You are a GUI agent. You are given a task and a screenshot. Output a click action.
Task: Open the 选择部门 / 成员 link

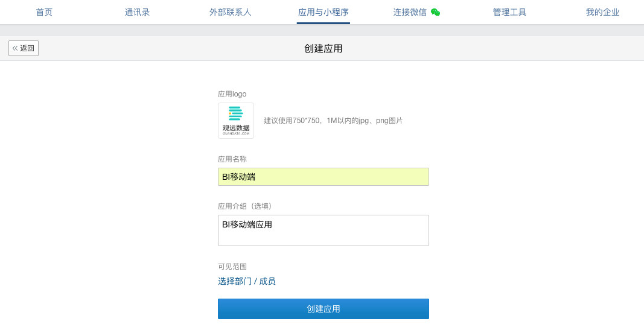pyautogui.click(x=246, y=281)
